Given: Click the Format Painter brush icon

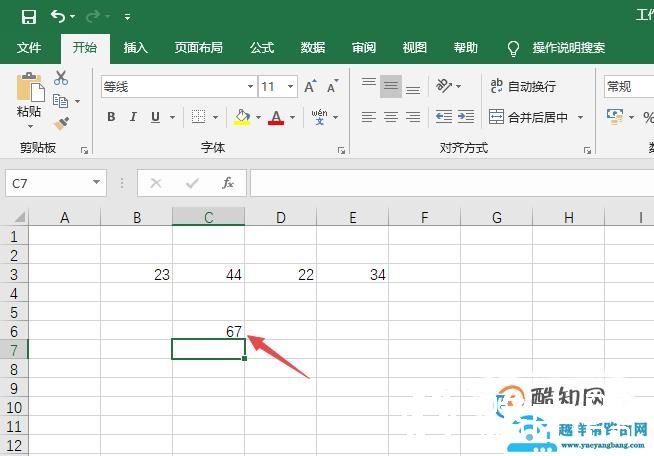Looking at the screenshot, I should click(x=62, y=123).
